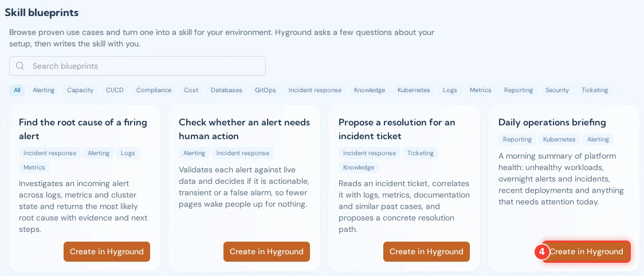Screen dimensions: 644x276
Task: Open 'Propose a resolution for an incident ticket' title
Action: [396, 129]
